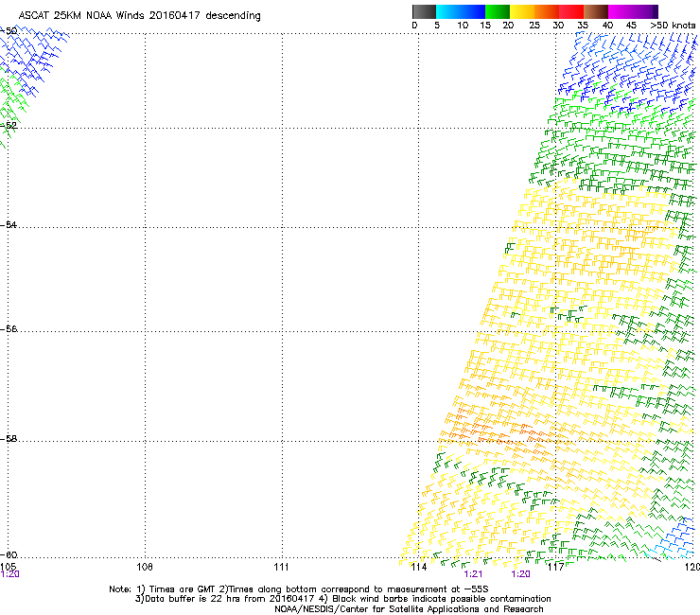This screenshot has height=615, width=700.
Task: Click the dark purple 45-50 knots swatch
Action: point(645,11)
